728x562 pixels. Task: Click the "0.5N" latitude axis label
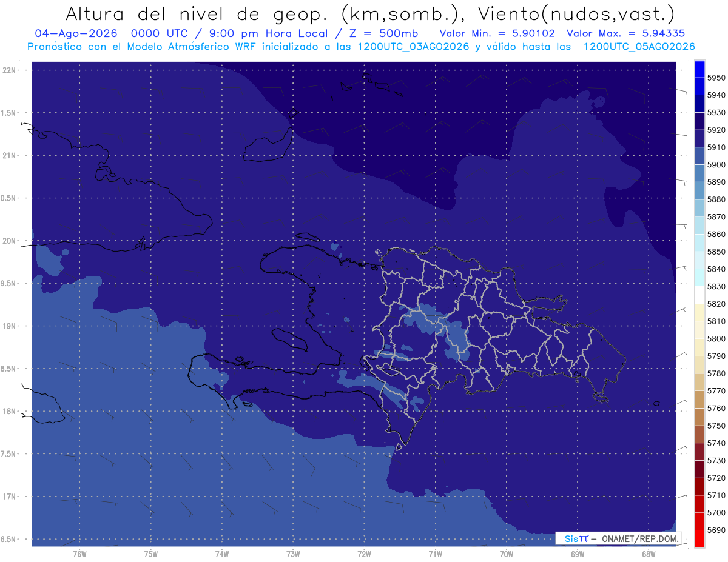tap(9, 198)
